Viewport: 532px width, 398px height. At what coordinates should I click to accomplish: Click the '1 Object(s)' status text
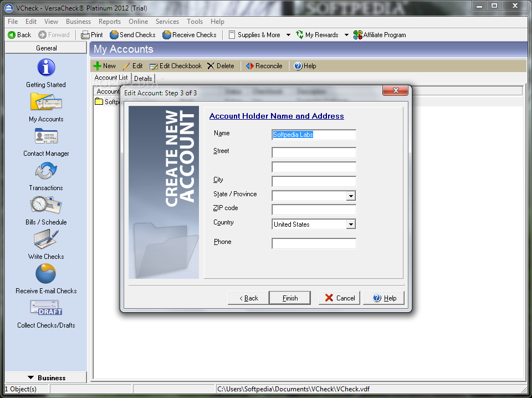point(21,389)
